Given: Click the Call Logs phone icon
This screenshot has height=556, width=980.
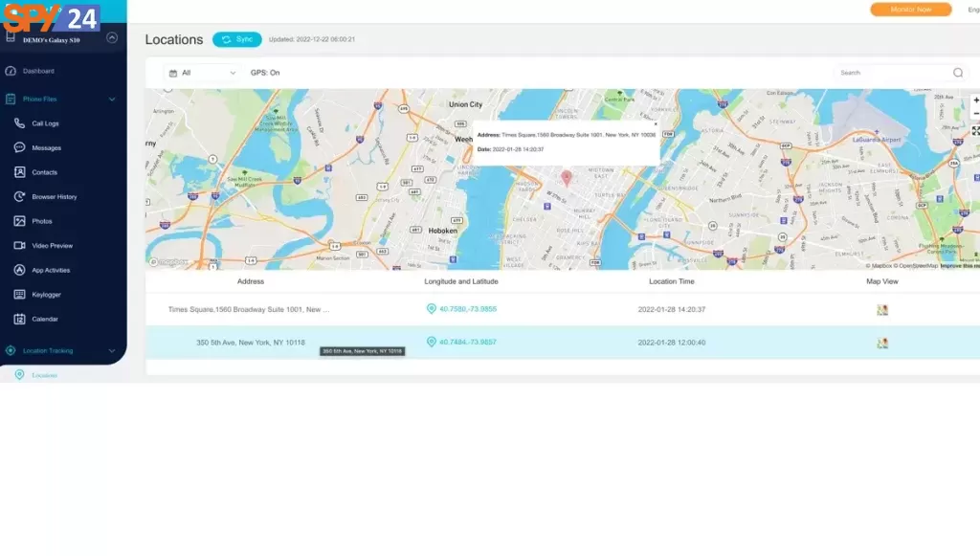Looking at the screenshot, I should [19, 123].
